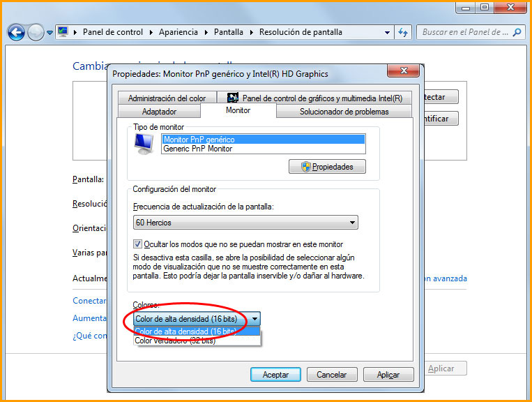This screenshot has height=402, width=532.
Task: Go back with the navigation arrow
Action: [16, 33]
